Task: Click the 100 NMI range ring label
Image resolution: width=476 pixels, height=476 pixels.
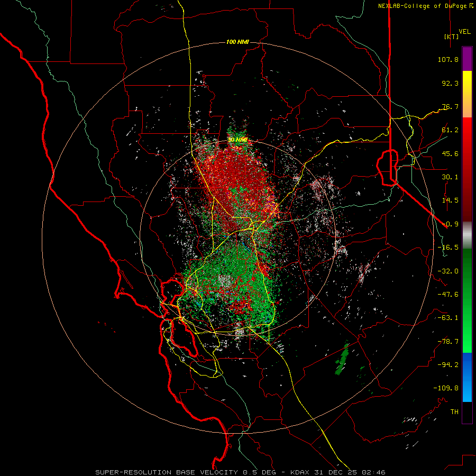Action: (237, 42)
